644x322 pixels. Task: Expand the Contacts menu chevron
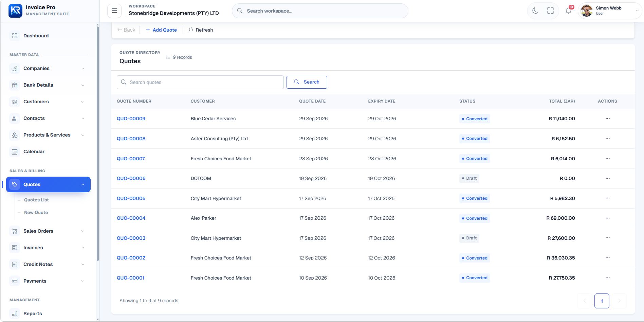pyautogui.click(x=83, y=119)
